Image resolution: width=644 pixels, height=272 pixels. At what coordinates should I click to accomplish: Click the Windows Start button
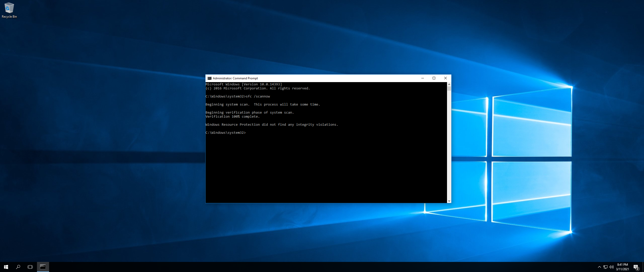pyautogui.click(x=6, y=267)
